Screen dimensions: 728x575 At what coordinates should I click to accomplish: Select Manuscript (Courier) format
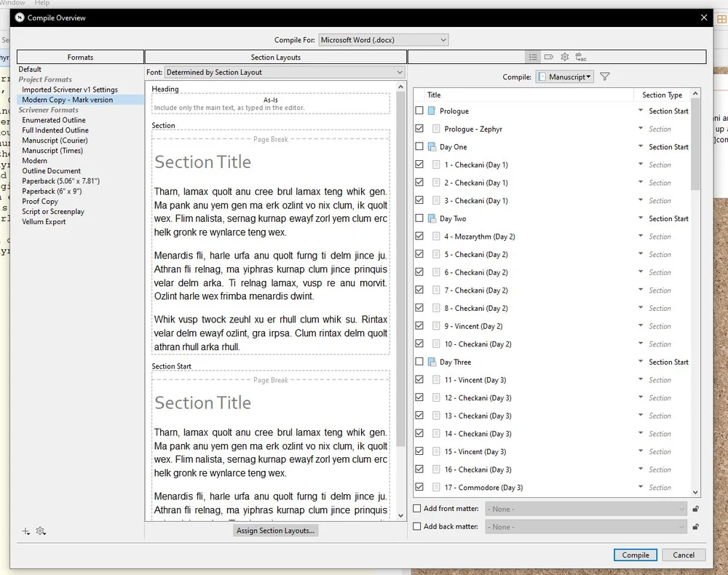[55, 140]
